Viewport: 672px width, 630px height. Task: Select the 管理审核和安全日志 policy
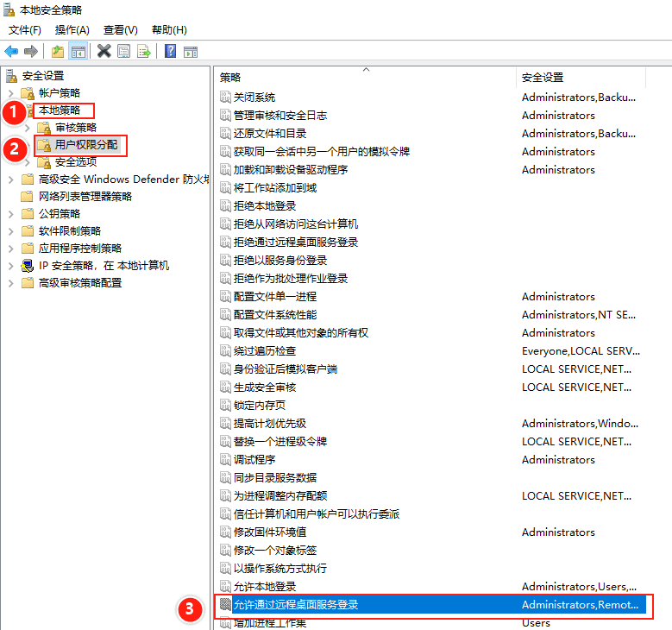pyautogui.click(x=279, y=116)
